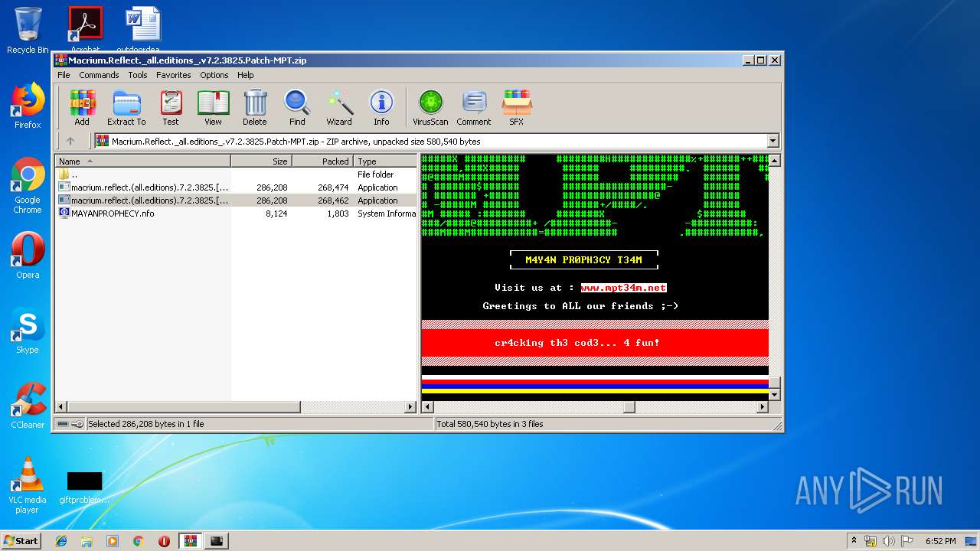Click Chrome icon in taskbar
Screen dimensions: 980x551
[x=138, y=541]
